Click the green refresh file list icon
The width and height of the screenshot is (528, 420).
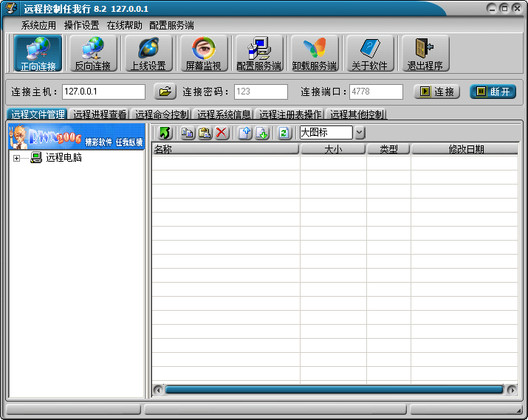coord(284,133)
